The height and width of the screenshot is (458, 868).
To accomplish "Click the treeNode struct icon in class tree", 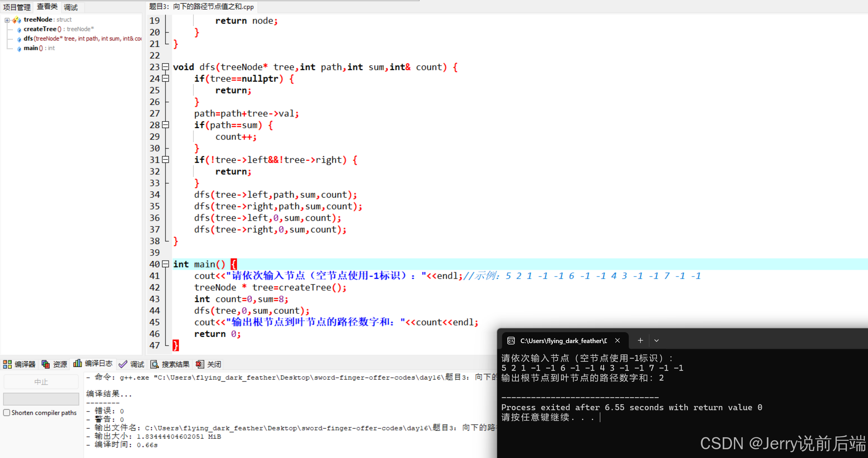I will [x=17, y=20].
